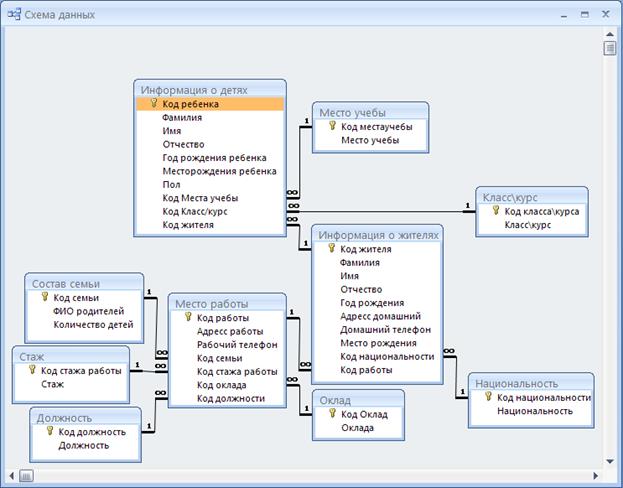Image resolution: width=623 pixels, height=488 pixels.
Task: Click the key icon beside Код ребенка
Action: 153,103
